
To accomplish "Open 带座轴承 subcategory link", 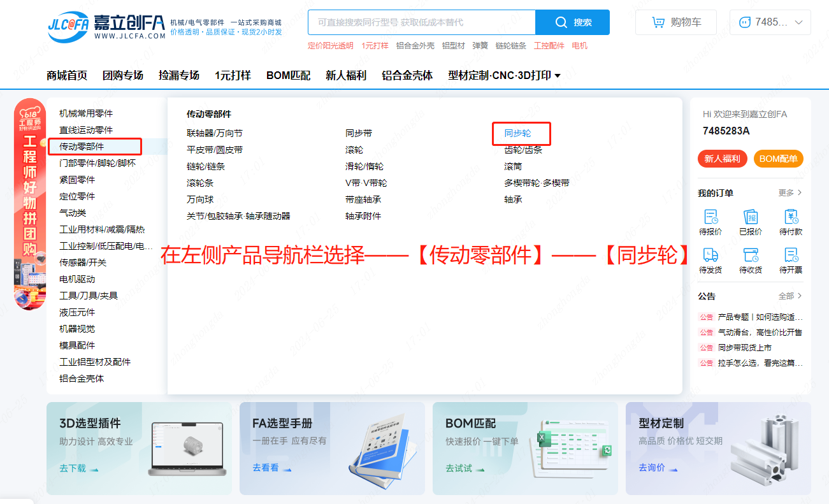I will pos(363,199).
